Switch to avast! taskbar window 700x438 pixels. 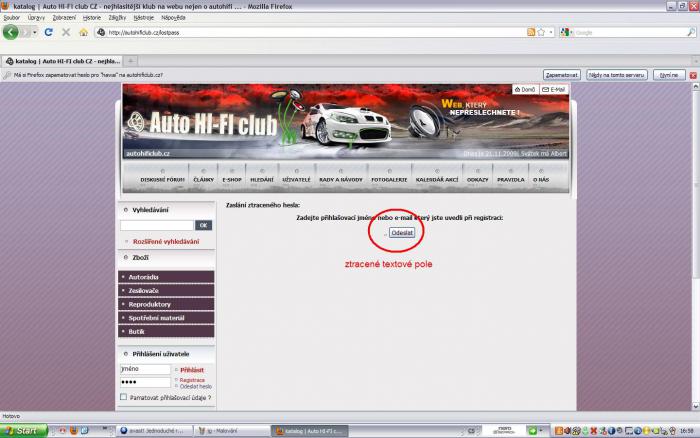click(154, 431)
